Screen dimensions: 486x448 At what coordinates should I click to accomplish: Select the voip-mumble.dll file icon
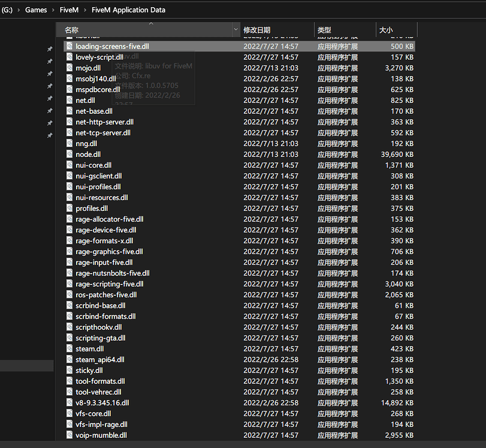[x=68, y=435]
